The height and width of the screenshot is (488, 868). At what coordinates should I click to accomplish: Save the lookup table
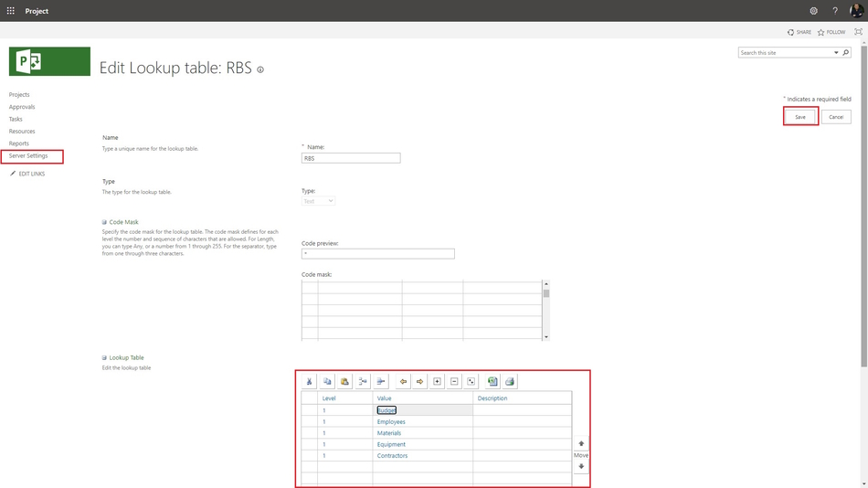[x=800, y=117]
